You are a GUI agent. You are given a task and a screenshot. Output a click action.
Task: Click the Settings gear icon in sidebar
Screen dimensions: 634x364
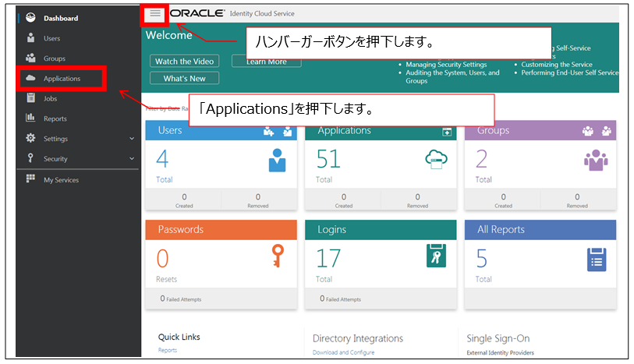(30, 138)
